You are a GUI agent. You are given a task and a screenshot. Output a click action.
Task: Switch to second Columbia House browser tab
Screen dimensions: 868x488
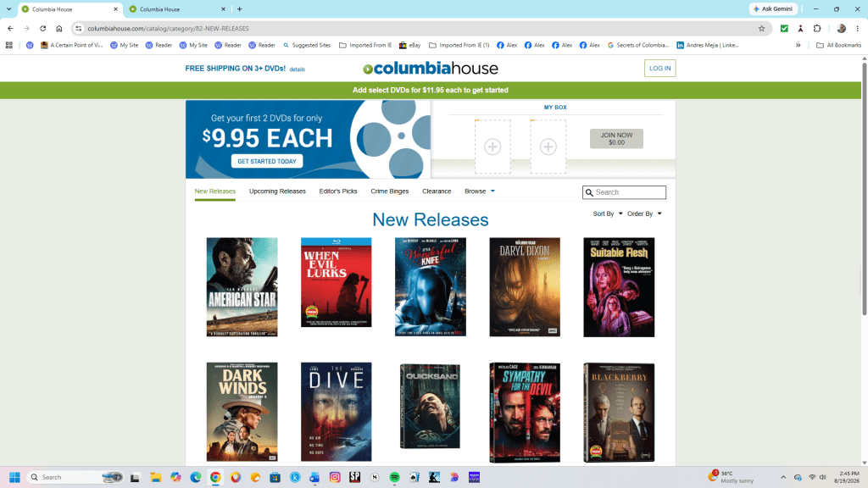click(x=176, y=8)
